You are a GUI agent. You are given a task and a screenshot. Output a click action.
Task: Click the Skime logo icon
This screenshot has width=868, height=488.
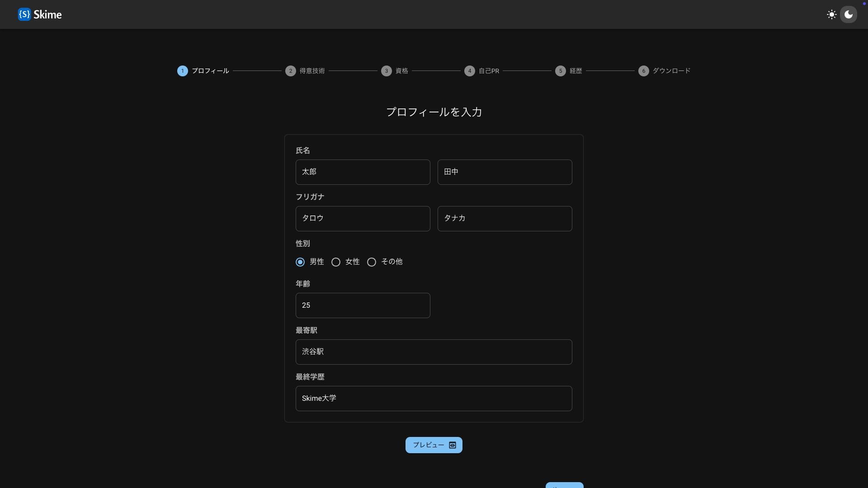point(24,14)
